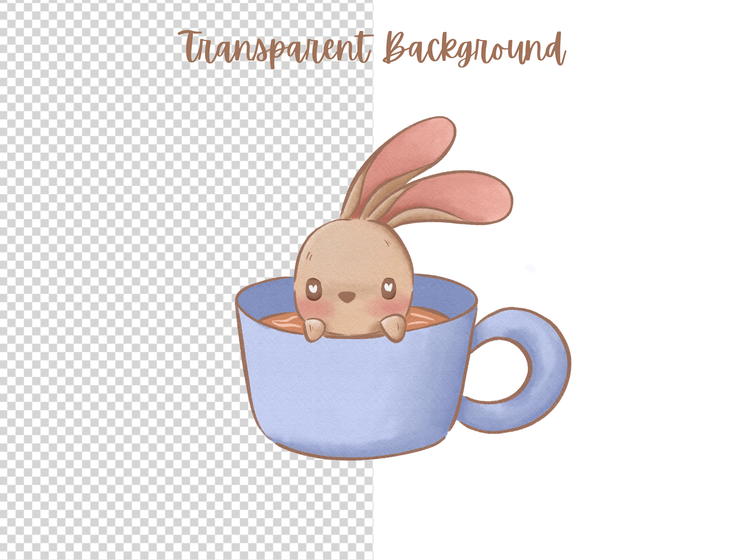Image resolution: width=747 pixels, height=560 pixels.
Task: Click the bunny's left eye
Action: (x=313, y=289)
